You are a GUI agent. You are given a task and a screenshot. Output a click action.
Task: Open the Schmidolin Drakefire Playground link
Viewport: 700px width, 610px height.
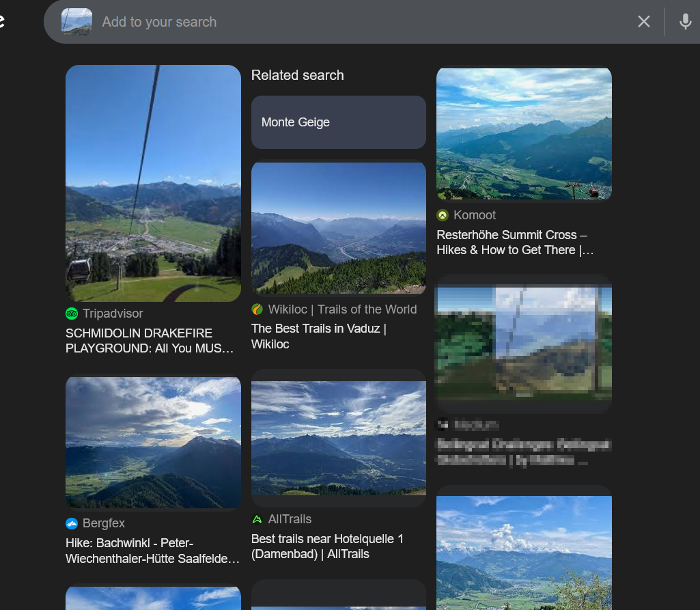tap(150, 341)
